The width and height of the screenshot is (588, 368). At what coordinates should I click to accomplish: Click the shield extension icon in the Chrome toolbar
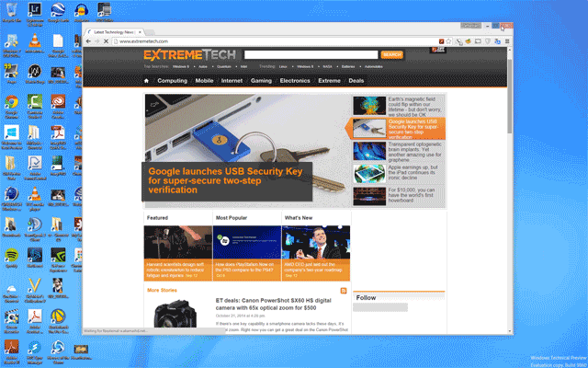click(x=488, y=41)
